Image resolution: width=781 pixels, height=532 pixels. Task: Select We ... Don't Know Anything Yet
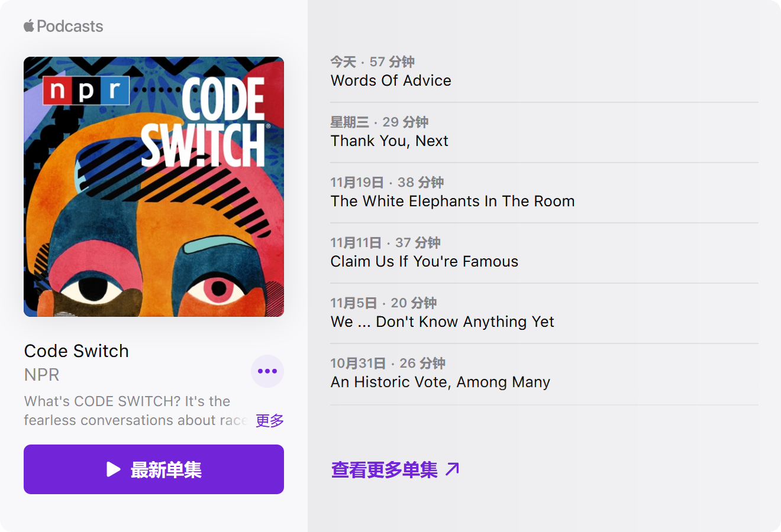(x=443, y=322)
